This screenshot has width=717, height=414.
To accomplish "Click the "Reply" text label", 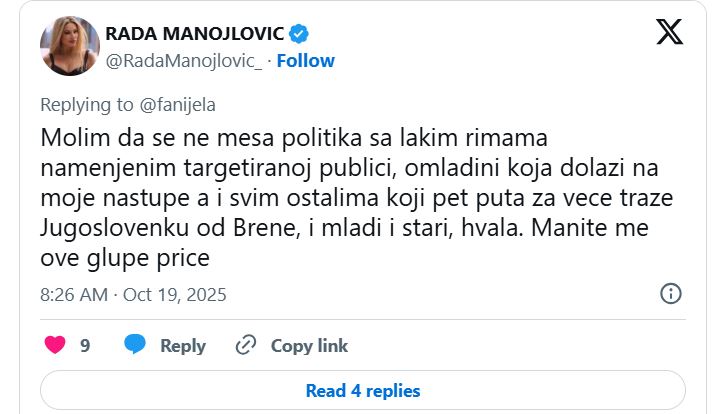I will [x=183, y=345].
